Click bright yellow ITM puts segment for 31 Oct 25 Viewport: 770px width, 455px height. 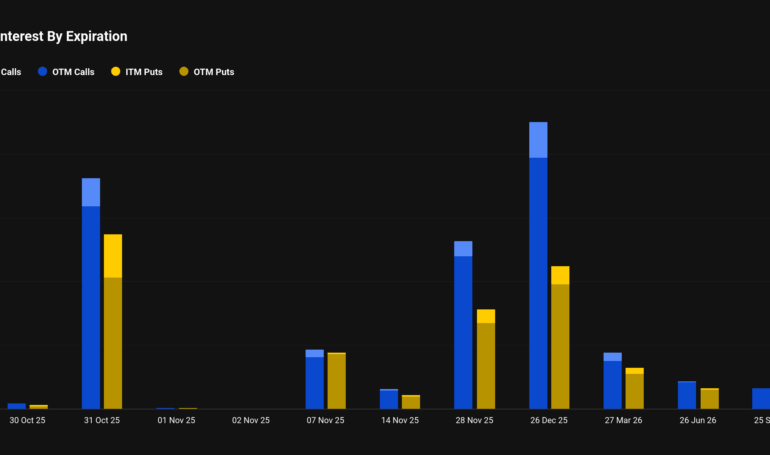[x=113, y=256]
